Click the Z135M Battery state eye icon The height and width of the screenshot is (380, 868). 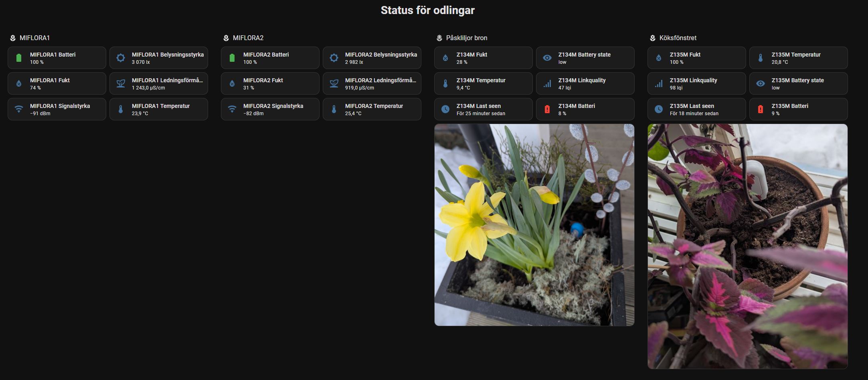(761, 83)
